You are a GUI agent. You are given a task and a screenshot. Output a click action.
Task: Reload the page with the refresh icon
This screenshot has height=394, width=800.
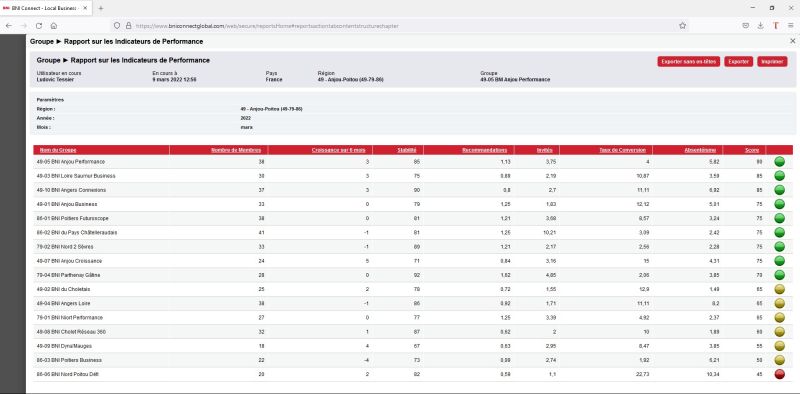tap(39, 26)
